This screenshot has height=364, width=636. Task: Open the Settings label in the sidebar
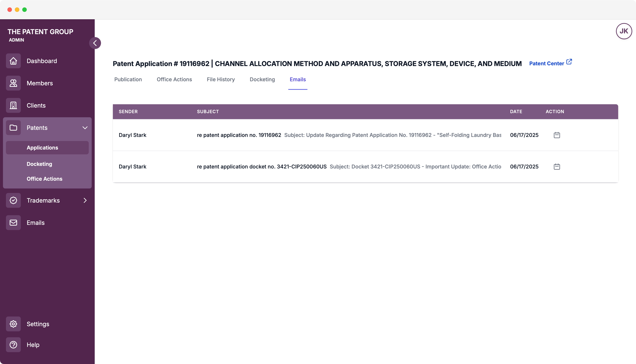38,324
